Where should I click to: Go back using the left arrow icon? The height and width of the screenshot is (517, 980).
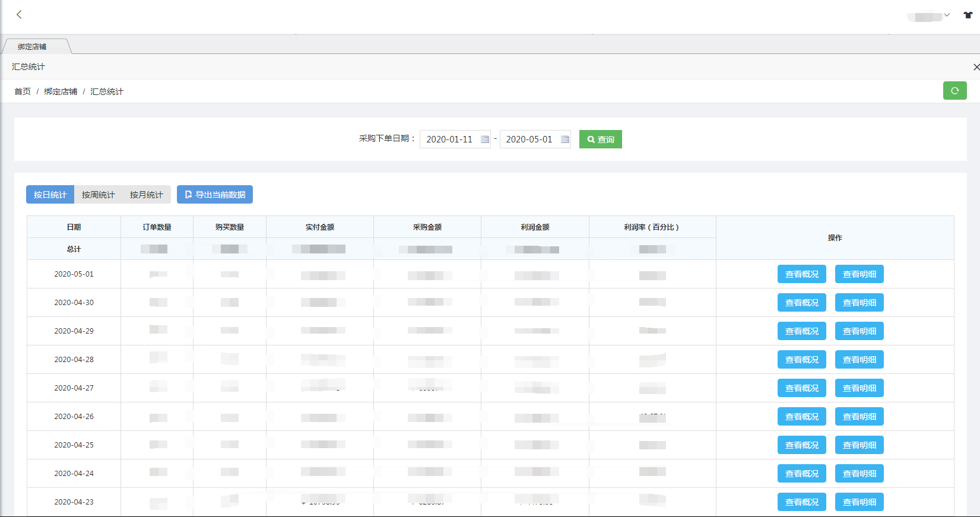(x=19, y=14)
